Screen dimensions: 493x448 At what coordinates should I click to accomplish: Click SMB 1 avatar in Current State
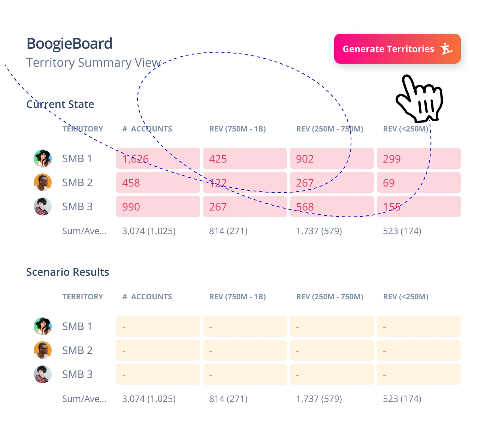[x=43, y=158]
